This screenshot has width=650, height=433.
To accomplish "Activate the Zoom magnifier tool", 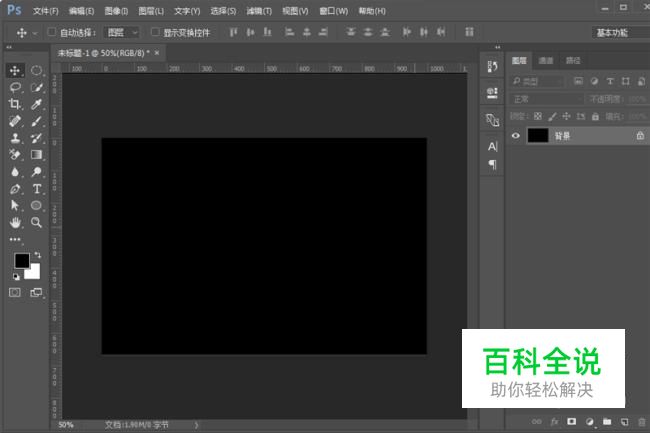I will (x=36, y=222).
